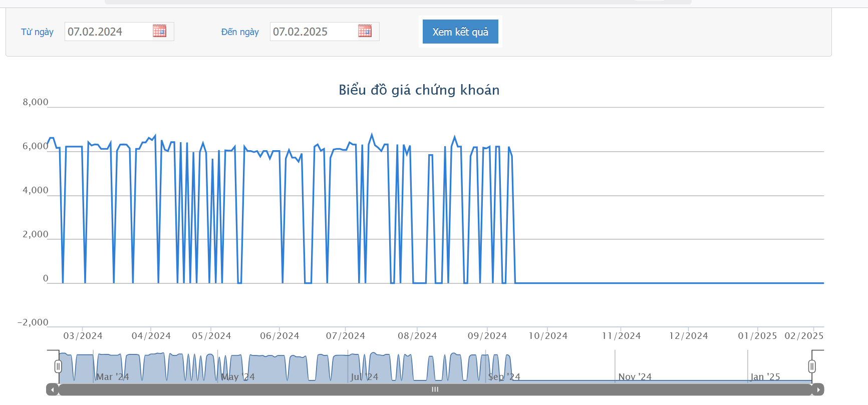Click the Đến ngày label
Screen dimensions: 868x405
point(240,32)
